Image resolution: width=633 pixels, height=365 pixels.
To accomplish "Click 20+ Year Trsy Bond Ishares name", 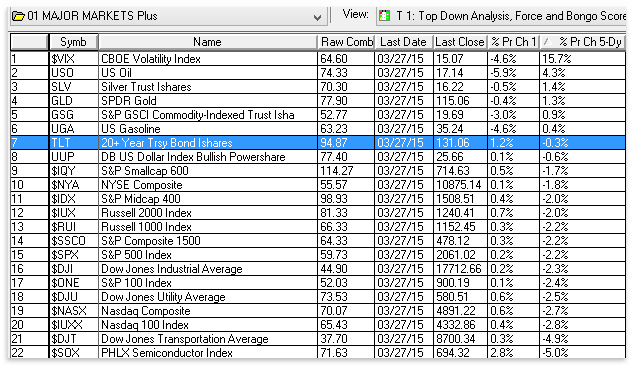I will [x=167, y=143].
